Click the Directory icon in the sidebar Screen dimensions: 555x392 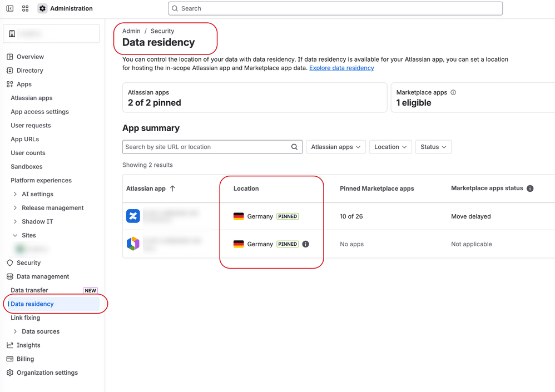(x=10, y=71)
